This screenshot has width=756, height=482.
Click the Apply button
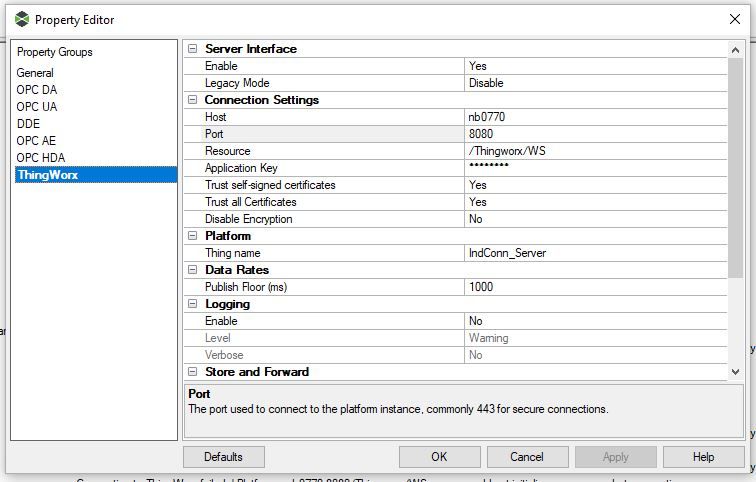point(616,456)
